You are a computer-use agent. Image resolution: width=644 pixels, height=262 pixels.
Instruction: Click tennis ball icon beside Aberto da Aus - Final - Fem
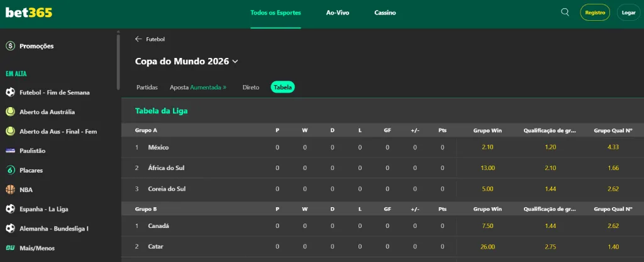tap(10, 132)
